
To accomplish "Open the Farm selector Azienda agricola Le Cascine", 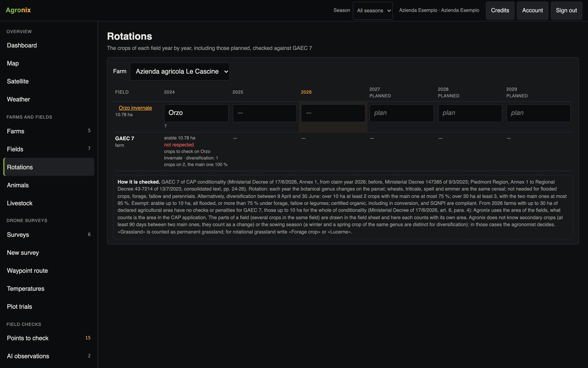I will [x=180, y=71].
